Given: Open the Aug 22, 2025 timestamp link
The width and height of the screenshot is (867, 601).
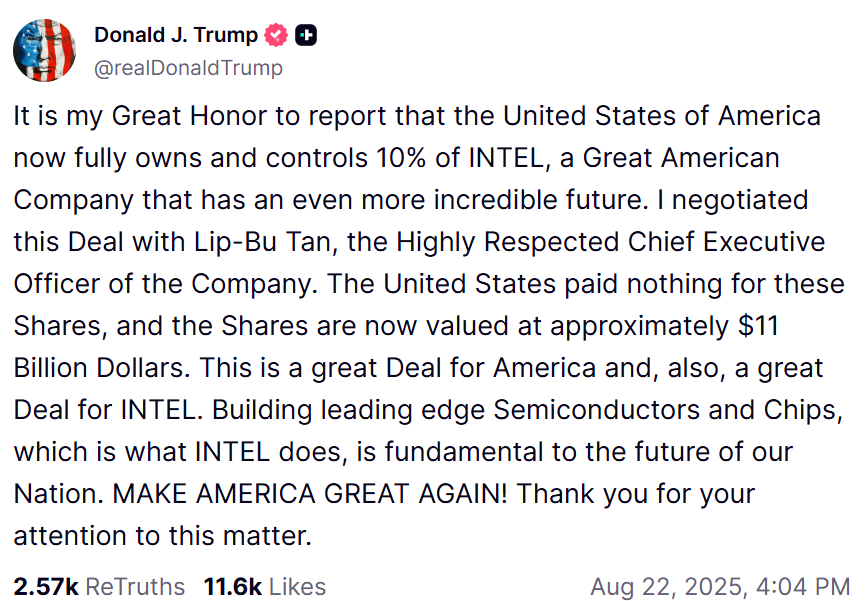Looking at the screenshot, I should tap(720, 586).
